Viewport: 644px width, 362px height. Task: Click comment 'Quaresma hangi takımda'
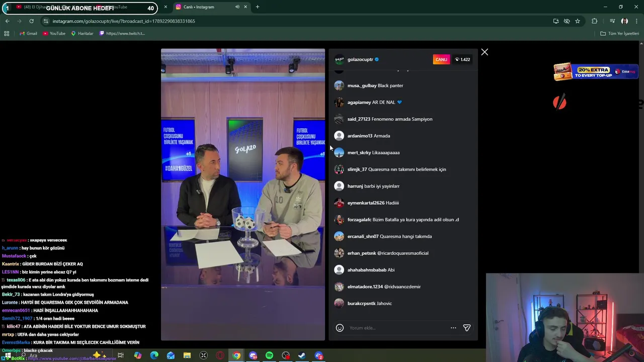(406, 236)
